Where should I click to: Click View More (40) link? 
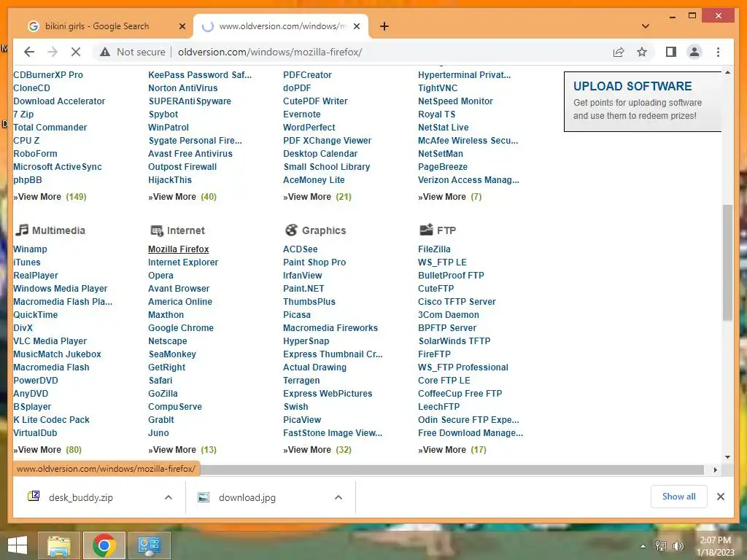point(182,197)
